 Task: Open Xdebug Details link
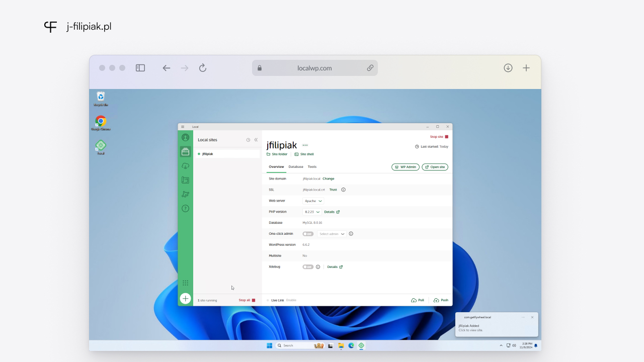335,267
